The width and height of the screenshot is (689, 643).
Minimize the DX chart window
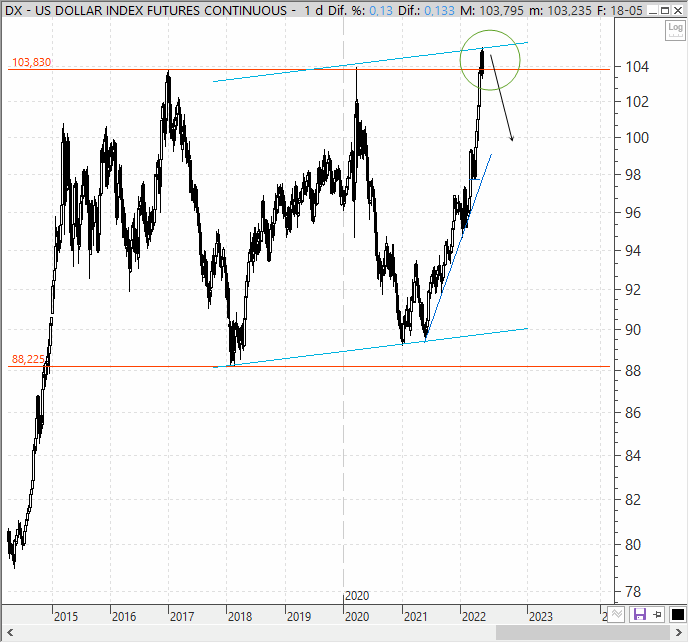[653, 10]
